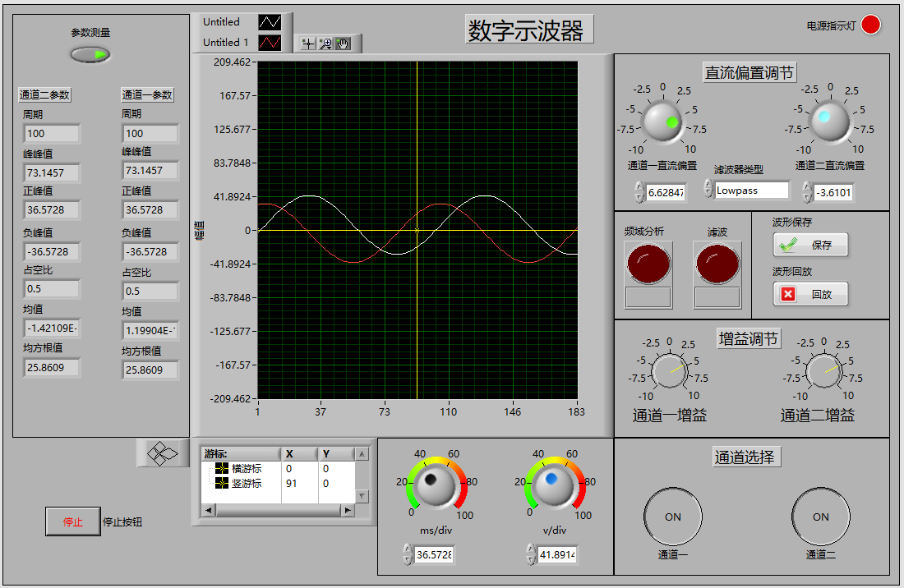Click the v/div value stepper arrows
This screenshot has width=904, height=588.
pos(530,554)
